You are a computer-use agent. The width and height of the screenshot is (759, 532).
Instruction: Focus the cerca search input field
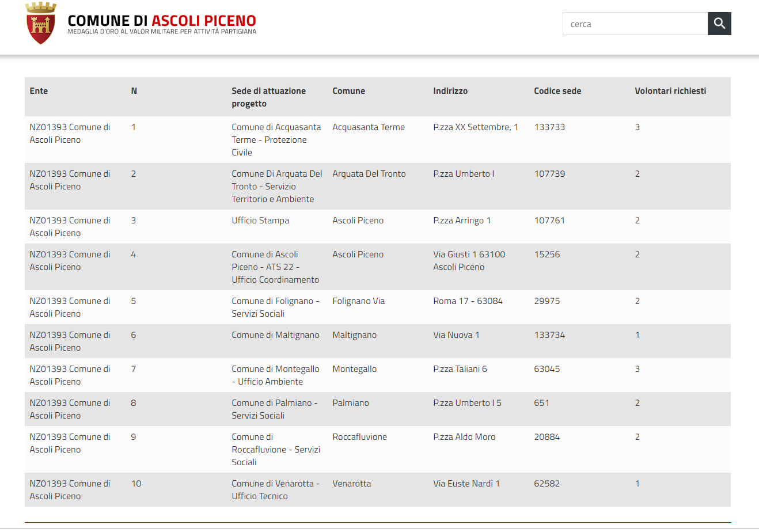click(635, 24)
